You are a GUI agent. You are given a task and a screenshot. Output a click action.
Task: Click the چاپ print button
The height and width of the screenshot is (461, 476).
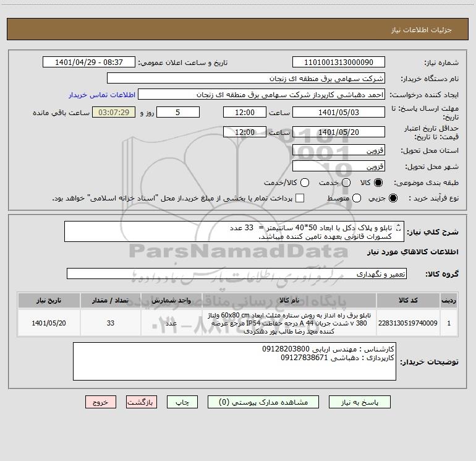click(182, 402)
